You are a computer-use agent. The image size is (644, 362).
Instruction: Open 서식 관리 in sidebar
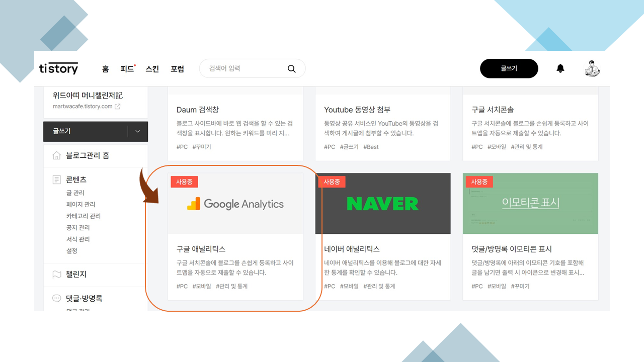77,239
